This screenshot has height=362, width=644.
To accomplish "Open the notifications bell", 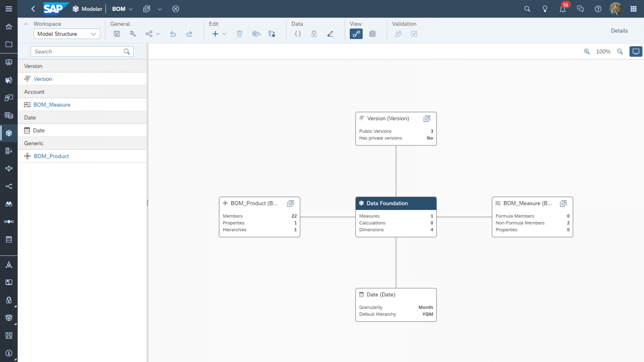I will [x=562, y=9].
